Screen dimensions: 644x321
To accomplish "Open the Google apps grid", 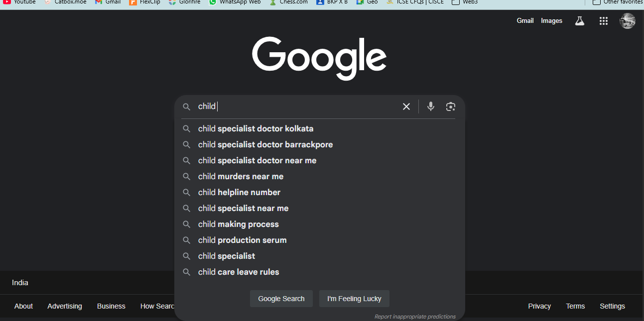I will (604, 21).
